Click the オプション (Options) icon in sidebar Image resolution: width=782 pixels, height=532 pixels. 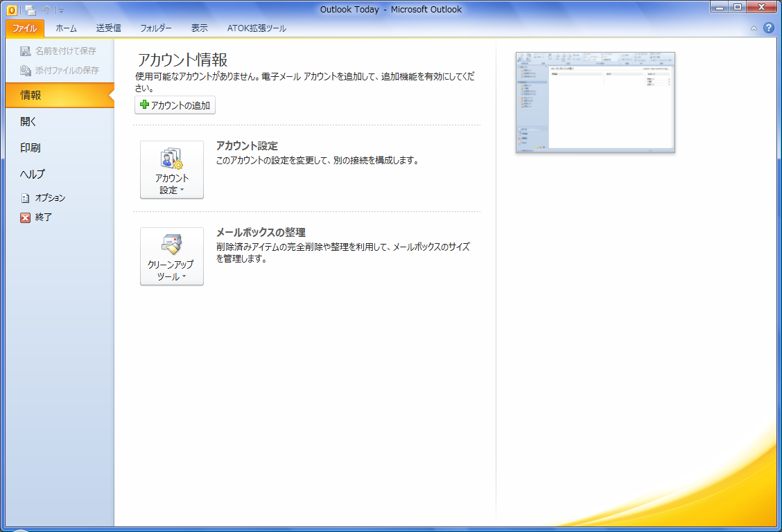tap(26, 198)
